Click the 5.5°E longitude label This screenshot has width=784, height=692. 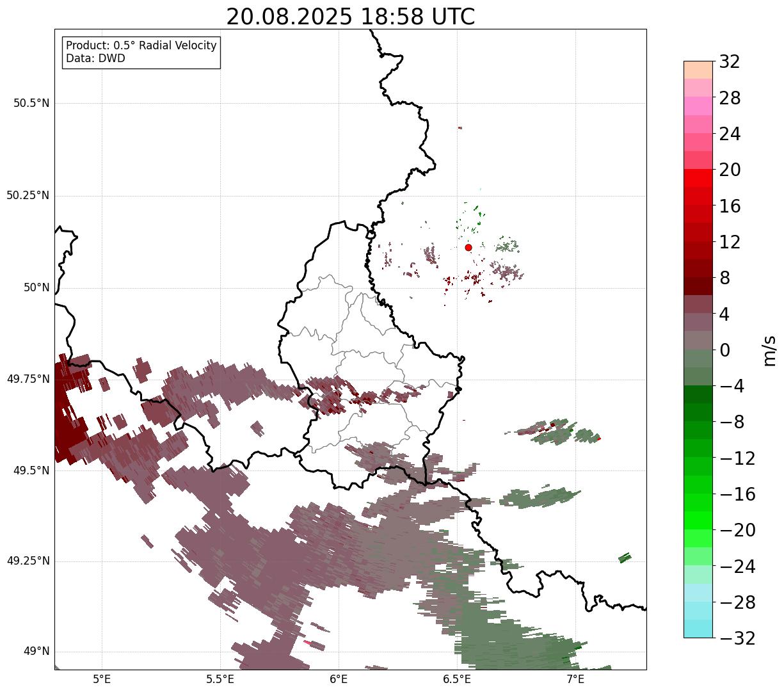tap(220, 679)
